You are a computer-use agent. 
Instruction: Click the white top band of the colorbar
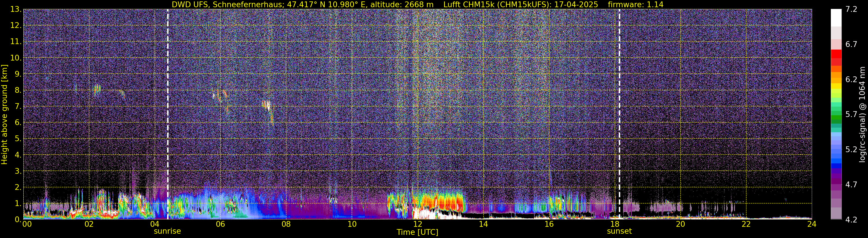tap(836, 18)
